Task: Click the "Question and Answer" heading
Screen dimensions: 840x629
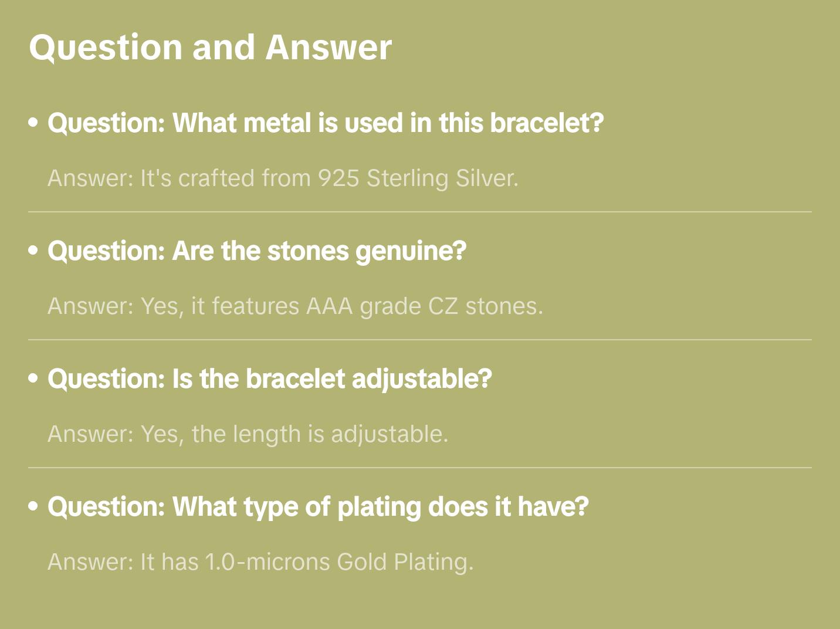Action: click(x=210, y=47)
